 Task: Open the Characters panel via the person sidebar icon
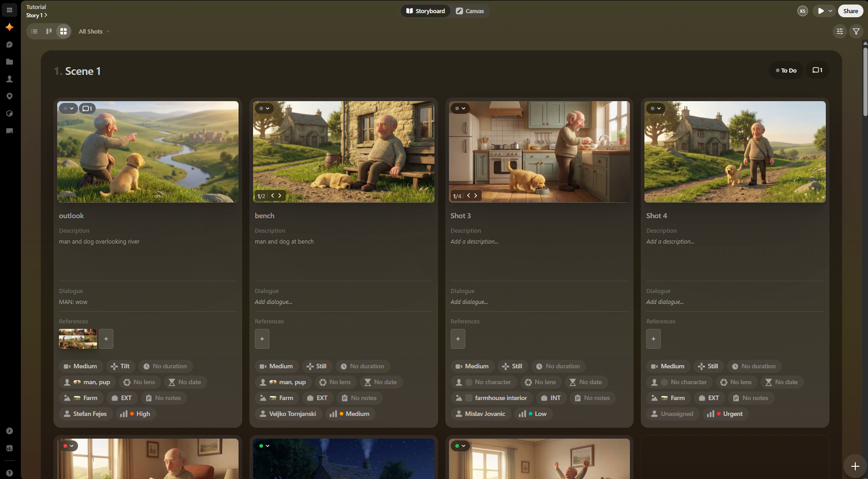click(10, 79)
